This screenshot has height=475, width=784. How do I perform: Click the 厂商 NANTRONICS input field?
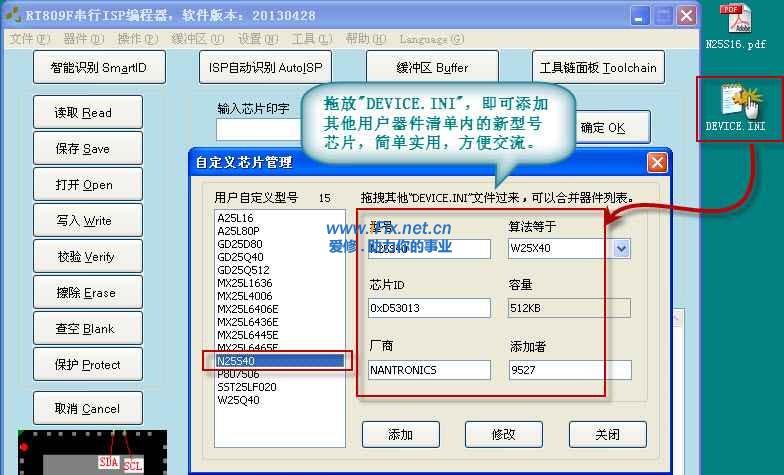pos(429,370)
